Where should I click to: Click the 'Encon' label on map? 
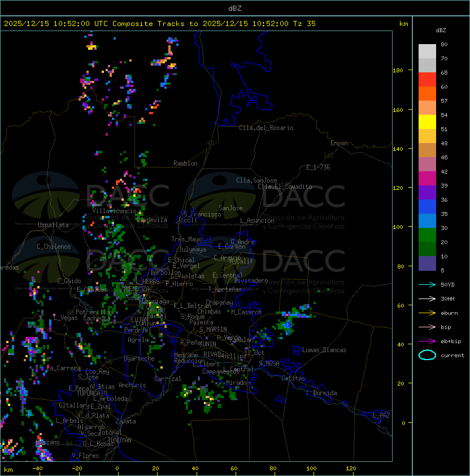[x=339, y=143]
